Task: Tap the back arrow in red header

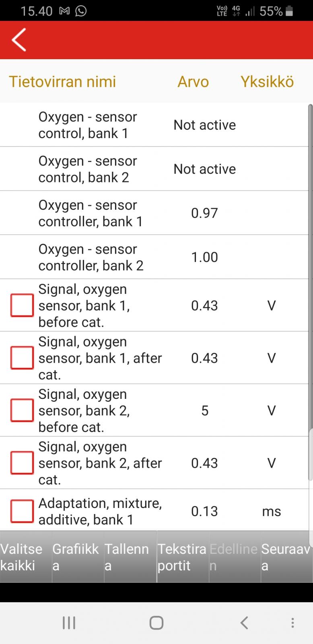Action: coord(19,39)
